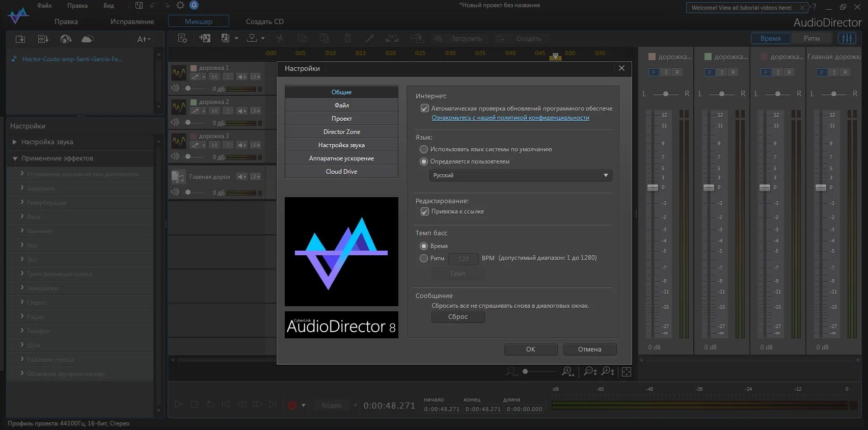Switch mixer view to Время
The width and height of the screenshot is (868, 430).
point(771,38)
